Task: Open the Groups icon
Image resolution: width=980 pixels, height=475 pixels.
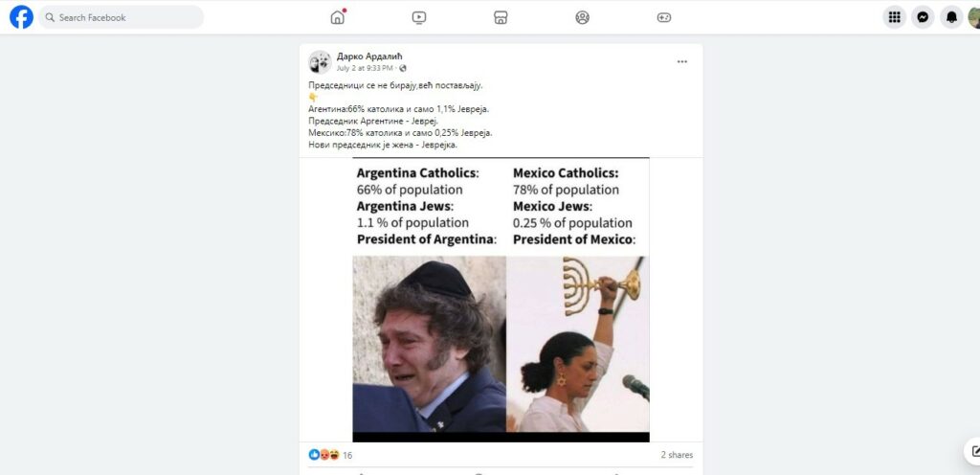Action: [x=583, y=17]
